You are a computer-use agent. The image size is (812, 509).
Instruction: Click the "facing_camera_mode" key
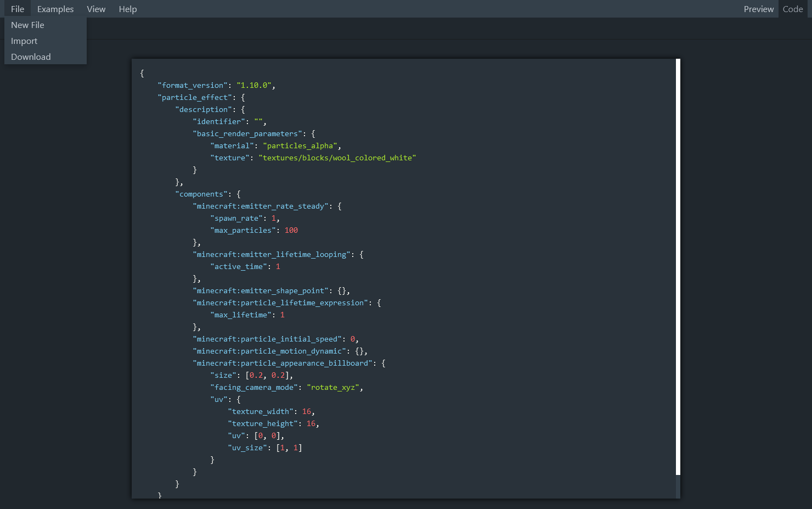point(254,387)
